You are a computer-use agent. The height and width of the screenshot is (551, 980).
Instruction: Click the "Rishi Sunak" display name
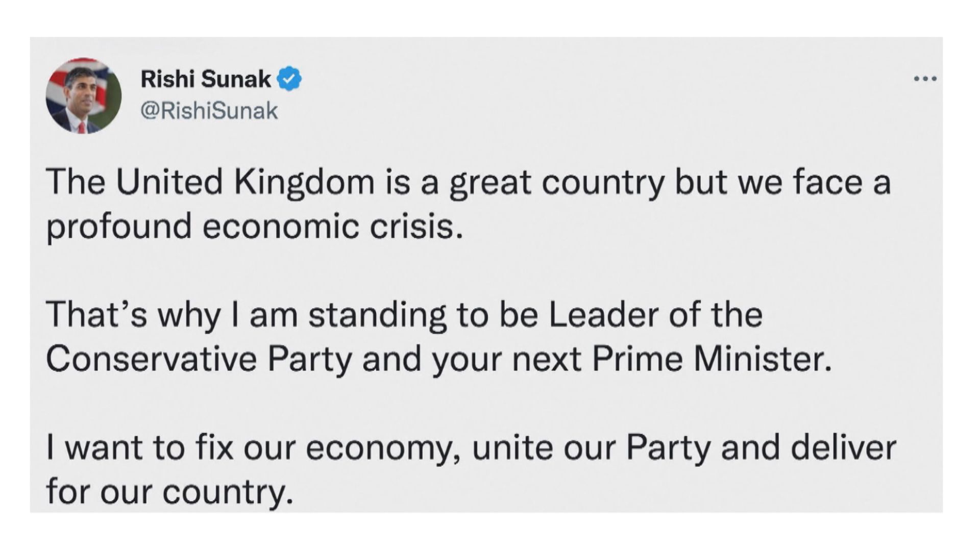(206, 79)
